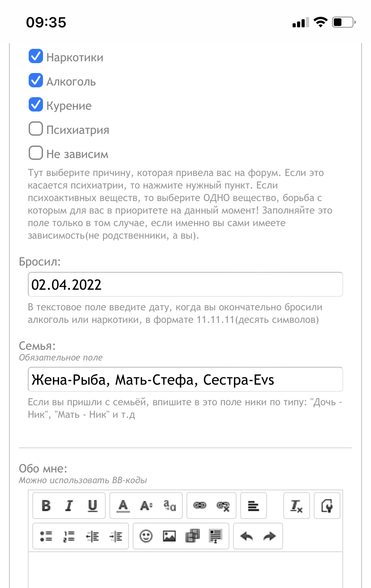Open the font size dropdown
371x588 pixels.
point(146,506)
